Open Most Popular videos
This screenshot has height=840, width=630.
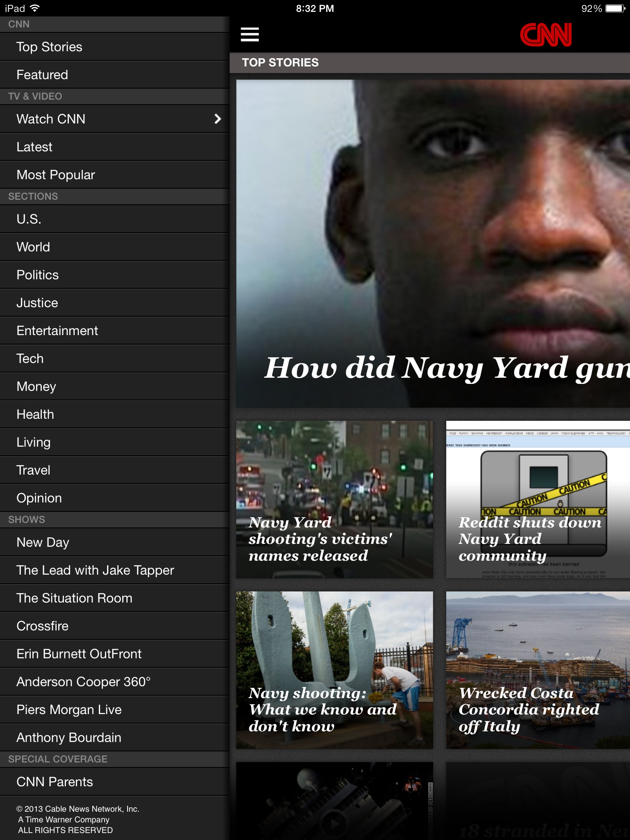click(114, 175)
